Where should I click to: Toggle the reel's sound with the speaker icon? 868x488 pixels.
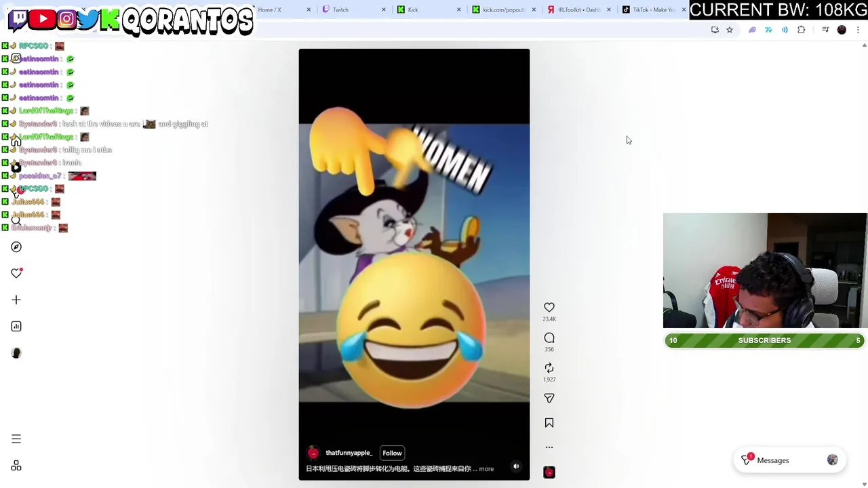(516, 466)
